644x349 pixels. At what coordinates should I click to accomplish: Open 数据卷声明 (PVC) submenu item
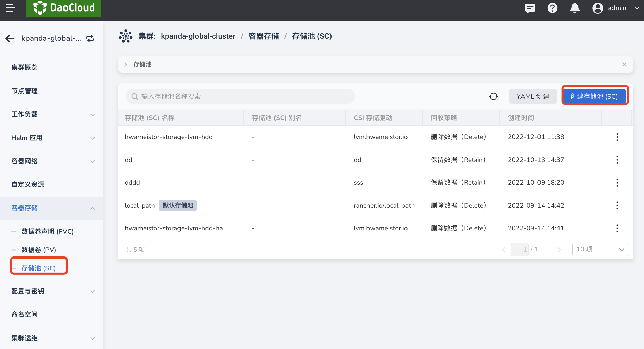[x=48, y=231]
